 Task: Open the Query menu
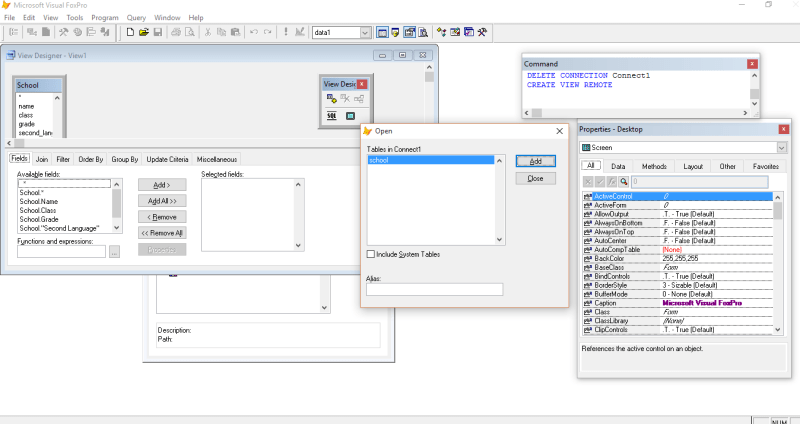tap(136, 17)
